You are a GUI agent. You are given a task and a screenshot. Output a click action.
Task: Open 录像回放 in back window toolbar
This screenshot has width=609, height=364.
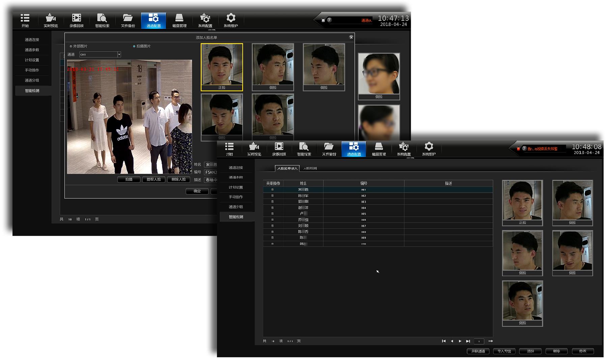click(x=77, y=21)
